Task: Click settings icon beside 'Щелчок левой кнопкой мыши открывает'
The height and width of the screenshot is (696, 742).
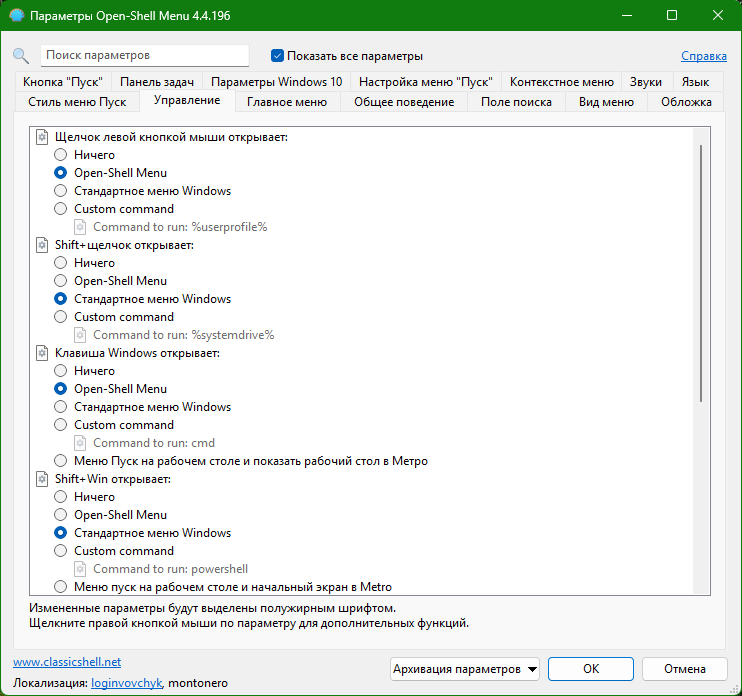Action: pos(42,137)
